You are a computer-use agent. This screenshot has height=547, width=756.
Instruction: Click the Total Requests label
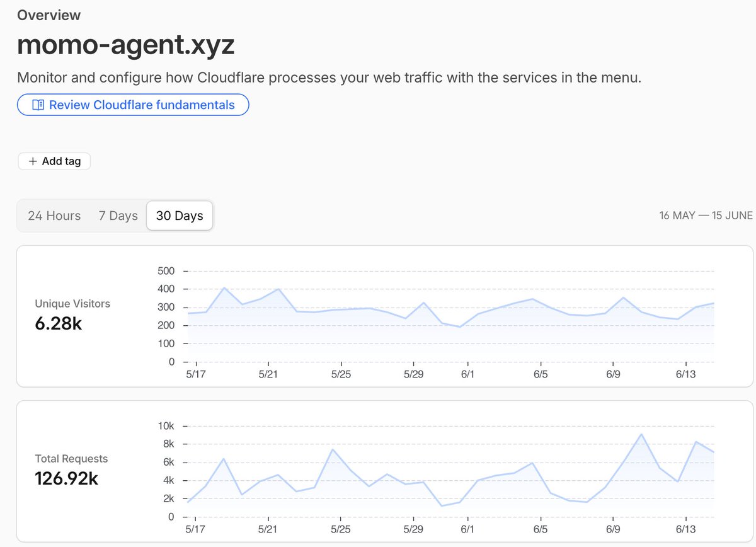(x=71, y=459)
